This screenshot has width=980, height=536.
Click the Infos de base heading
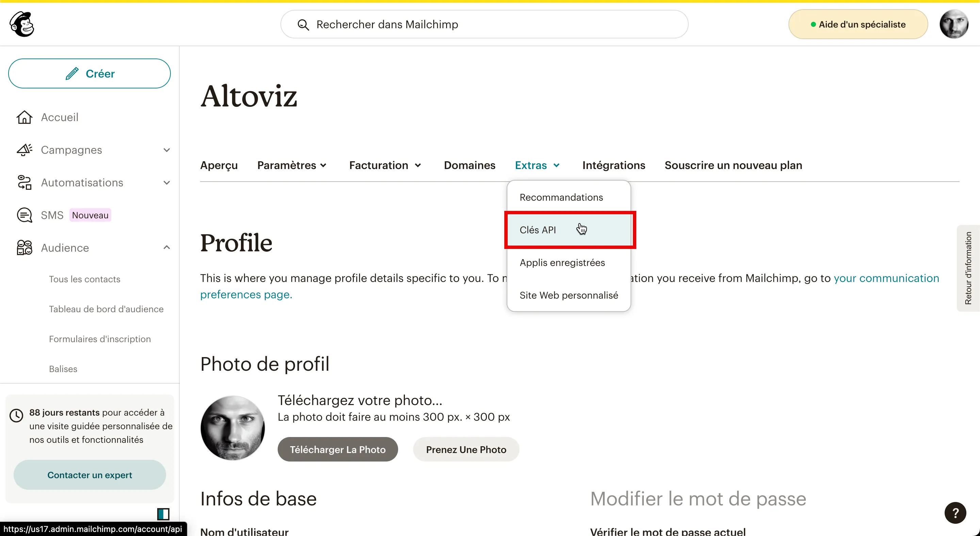click(x=258, y=498)
